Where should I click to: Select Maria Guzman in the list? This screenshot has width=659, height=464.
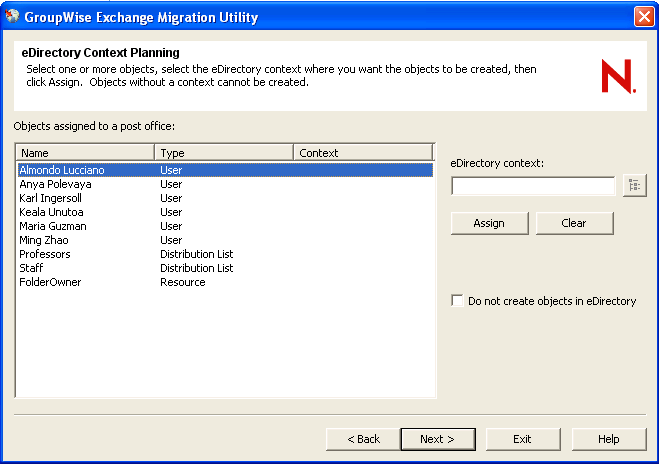[225, 226]
